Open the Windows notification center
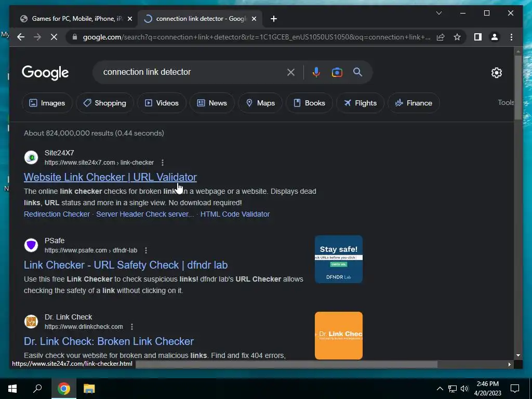 tap(515, 389)
